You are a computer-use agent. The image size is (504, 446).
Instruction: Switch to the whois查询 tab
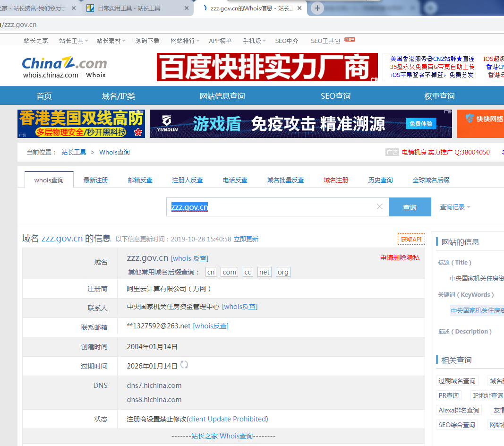[x=49, y=180]
